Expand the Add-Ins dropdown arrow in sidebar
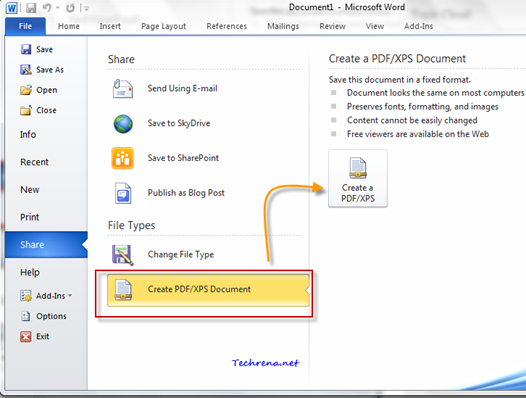This screenshot has width=526, height=398. (x=70, y=296)
